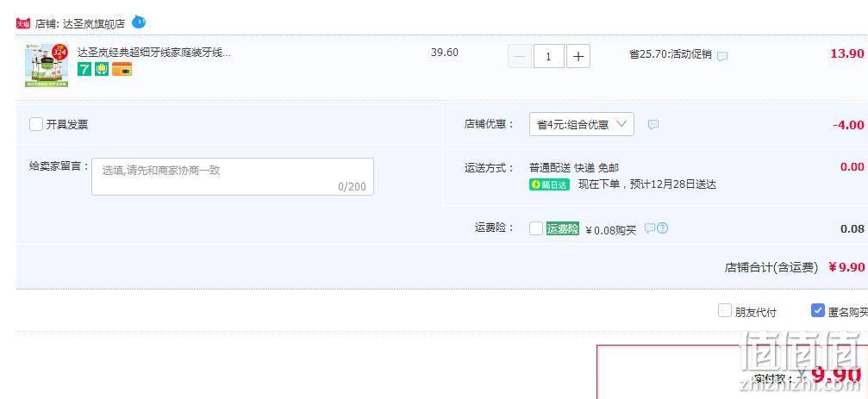Open the blue Wangwang chat icon near store name
This screenshot has height=399, width=868.
click(x=139, y=22)
